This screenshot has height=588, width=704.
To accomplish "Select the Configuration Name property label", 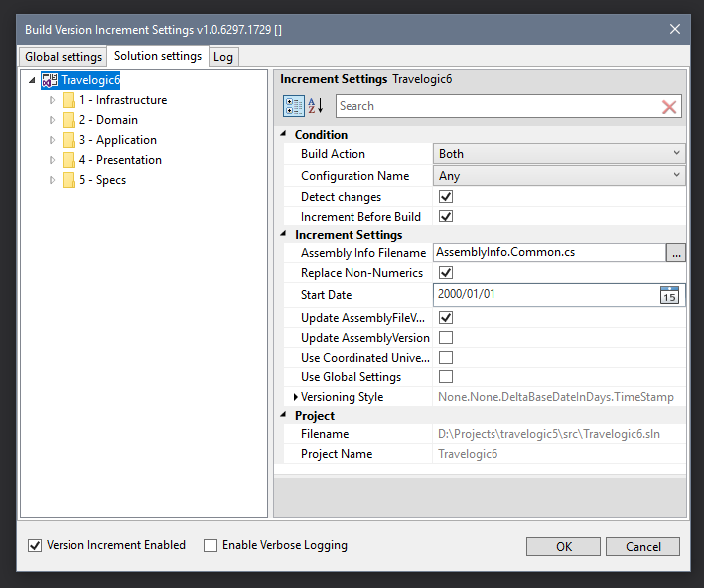I will 354,175.
